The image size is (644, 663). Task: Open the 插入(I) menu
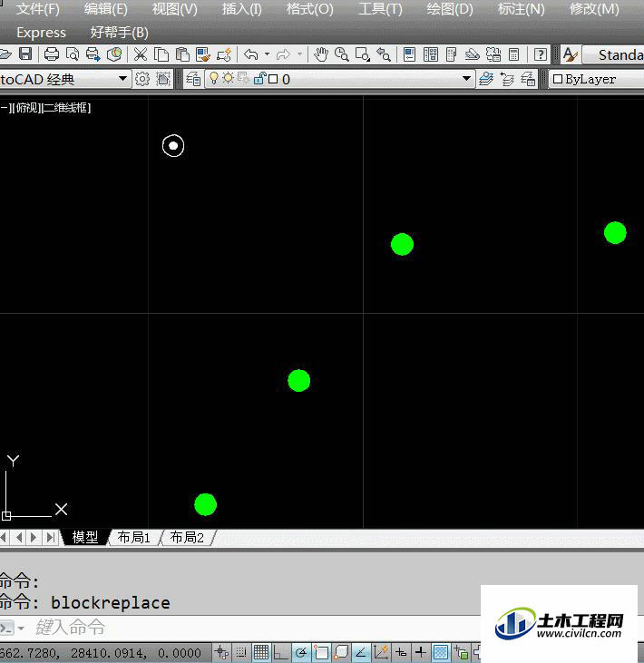(242, 9)
